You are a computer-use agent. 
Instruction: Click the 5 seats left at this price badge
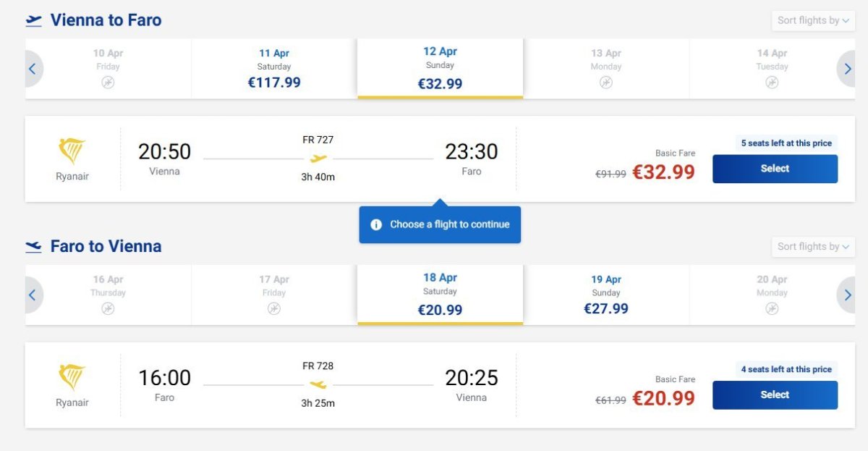pos(786,143)
